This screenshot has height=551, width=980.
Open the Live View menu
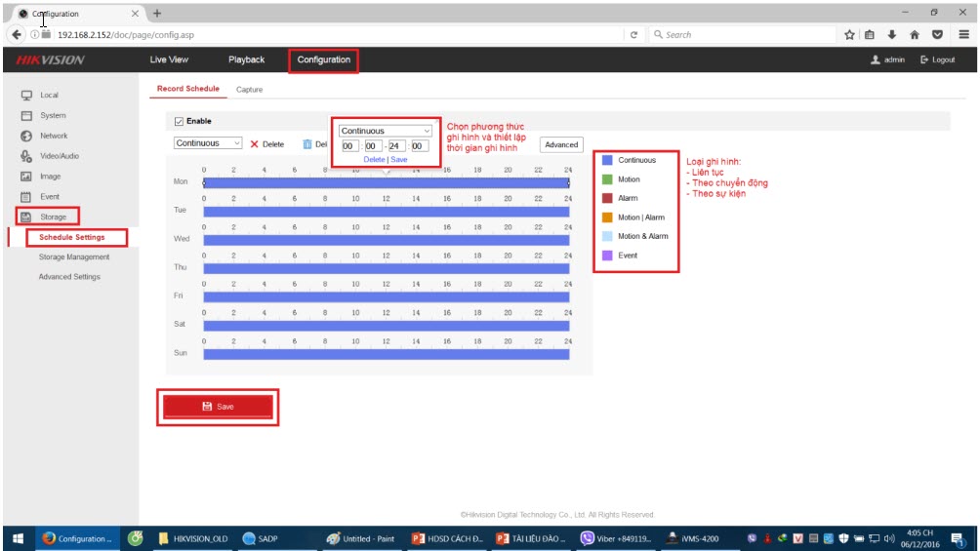coord(169,60)
